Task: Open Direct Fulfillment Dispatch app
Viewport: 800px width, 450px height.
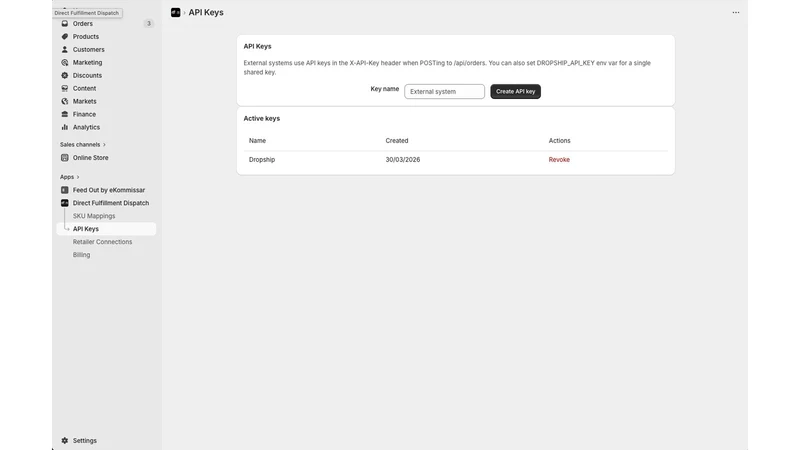Action: coord(111,203)
